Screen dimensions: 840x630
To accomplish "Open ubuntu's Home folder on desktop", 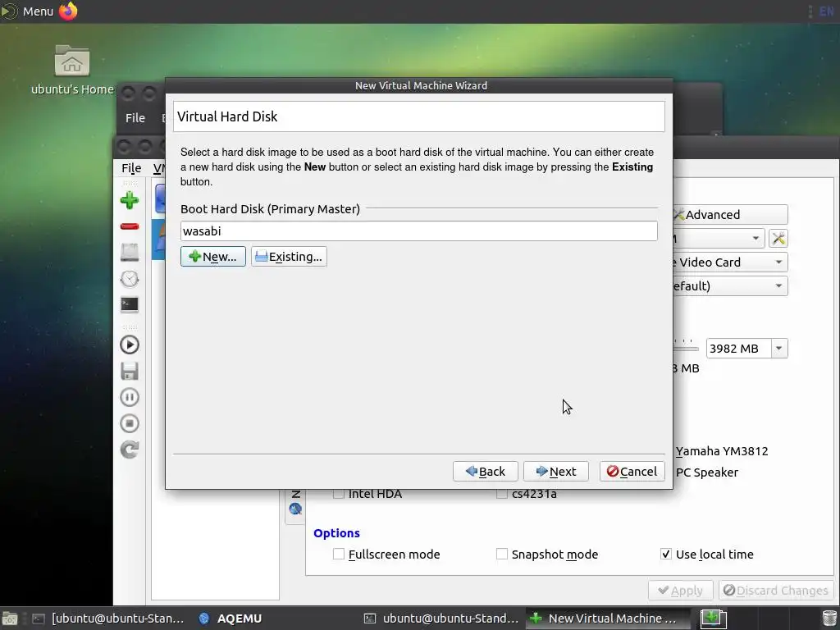I will 72,71.
